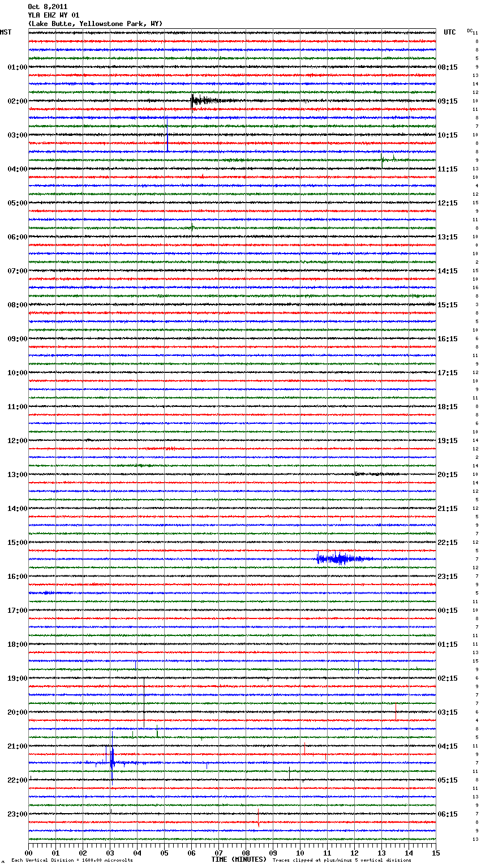Click UTC time label '18:15'

448,407
